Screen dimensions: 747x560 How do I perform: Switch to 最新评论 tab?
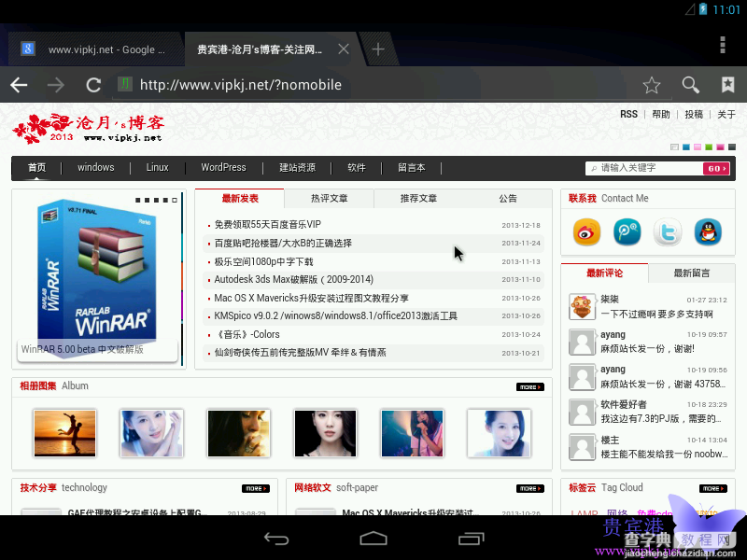[x=604, y=273]
